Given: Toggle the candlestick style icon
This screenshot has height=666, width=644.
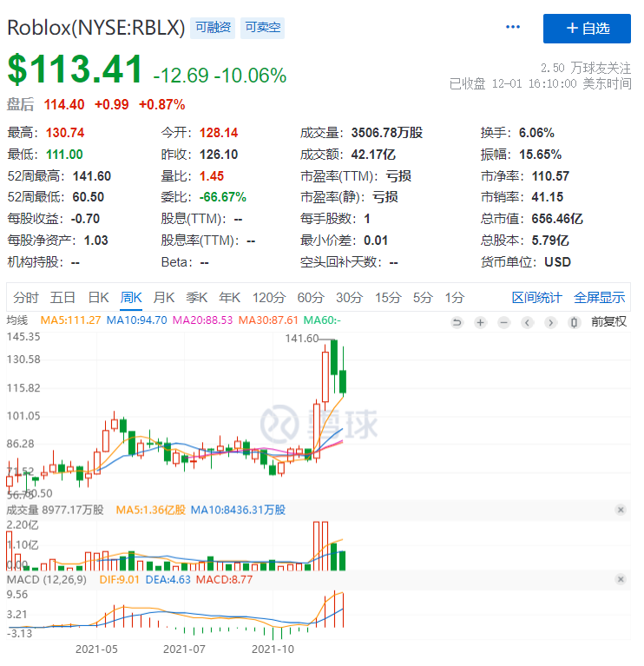Looking at the screenshot, I should [573, 321].
